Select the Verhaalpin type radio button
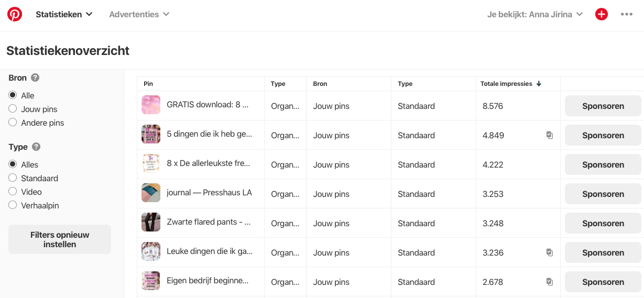Viewport: 644px width, 298px height. 13,205
